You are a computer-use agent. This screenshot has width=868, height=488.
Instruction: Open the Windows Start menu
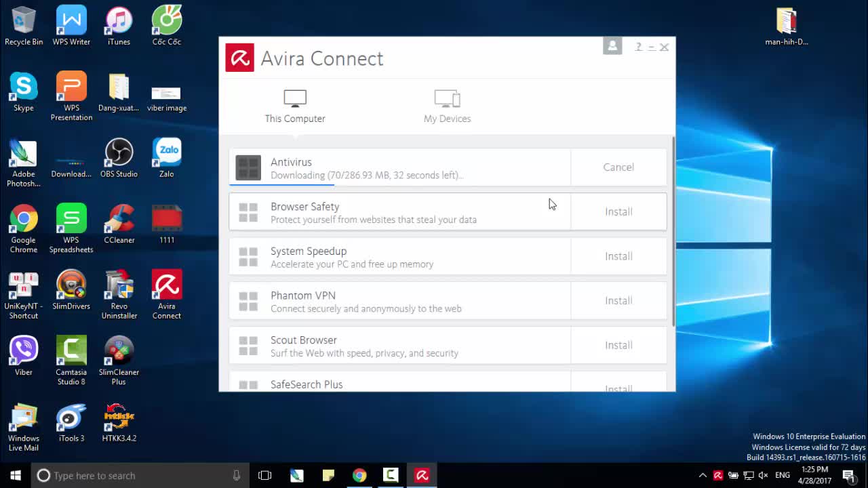(x=16, y=476)
